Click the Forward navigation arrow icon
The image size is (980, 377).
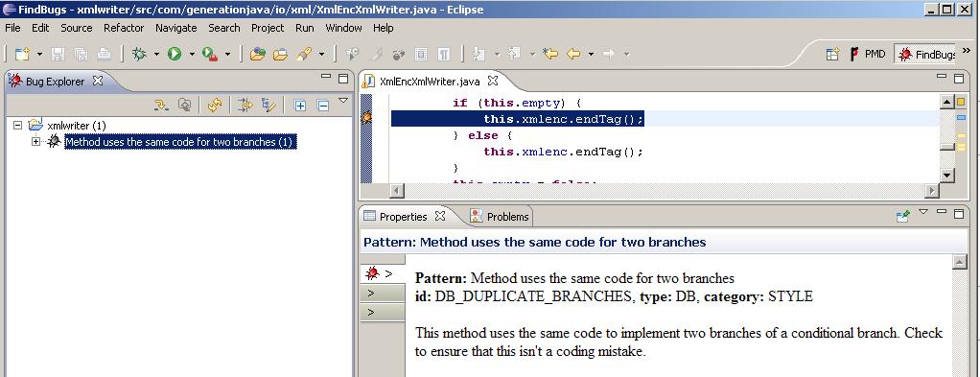[x=609, y=55]
